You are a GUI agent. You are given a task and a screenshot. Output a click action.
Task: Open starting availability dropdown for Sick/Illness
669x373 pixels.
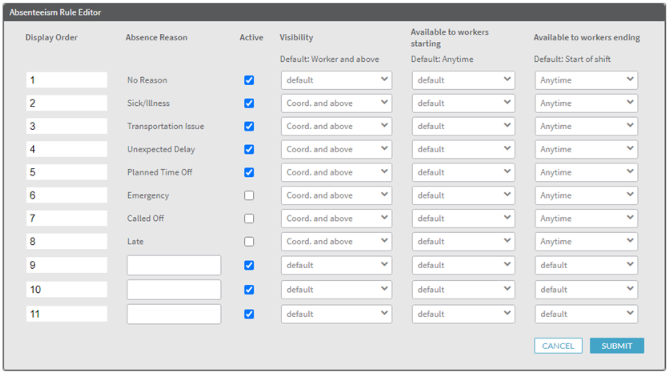463,103
